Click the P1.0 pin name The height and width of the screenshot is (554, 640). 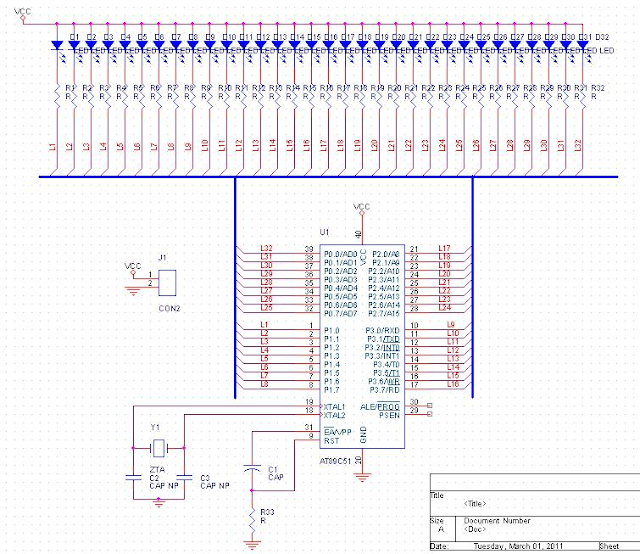click(x=331, y=330)
